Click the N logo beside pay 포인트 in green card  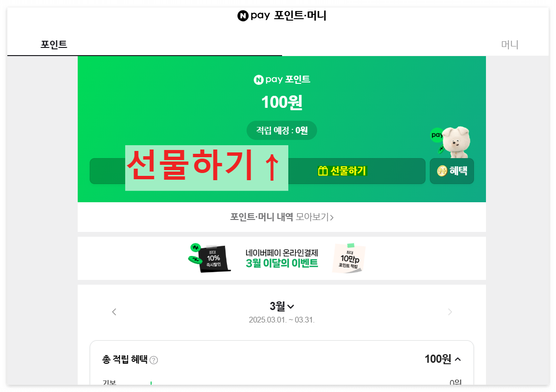click(259, 80)
